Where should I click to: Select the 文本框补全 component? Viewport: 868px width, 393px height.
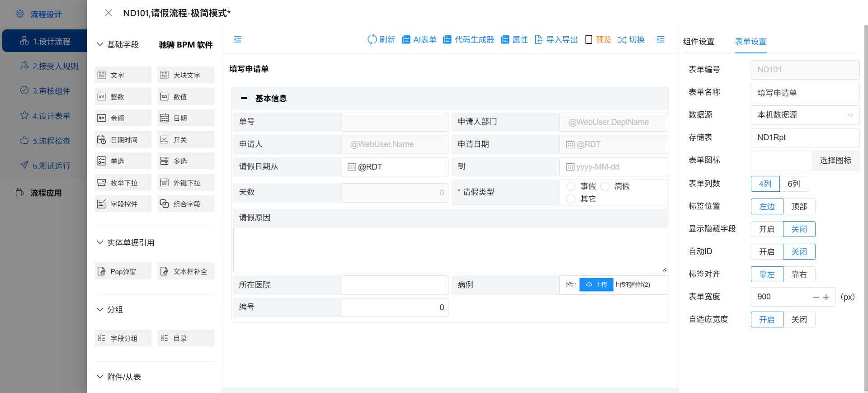click(186, 271)
